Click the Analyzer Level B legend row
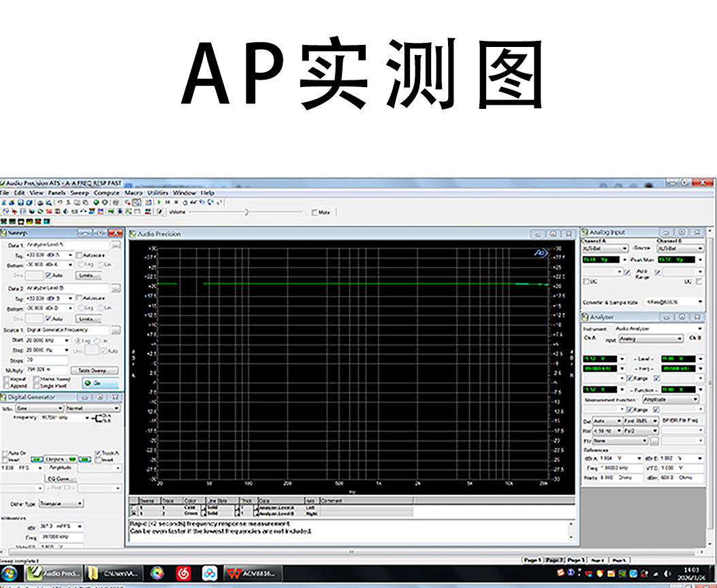The image size is (717, 588). [271, 514]
